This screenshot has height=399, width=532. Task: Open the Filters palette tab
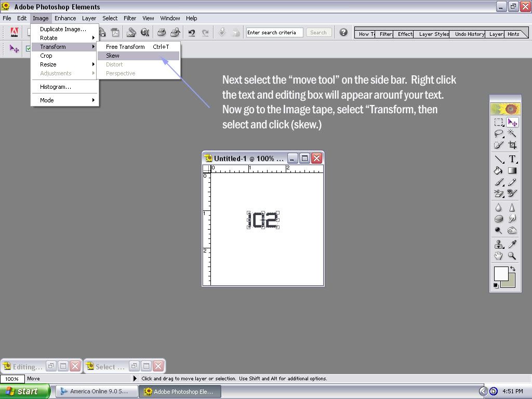tap(385, 34)
